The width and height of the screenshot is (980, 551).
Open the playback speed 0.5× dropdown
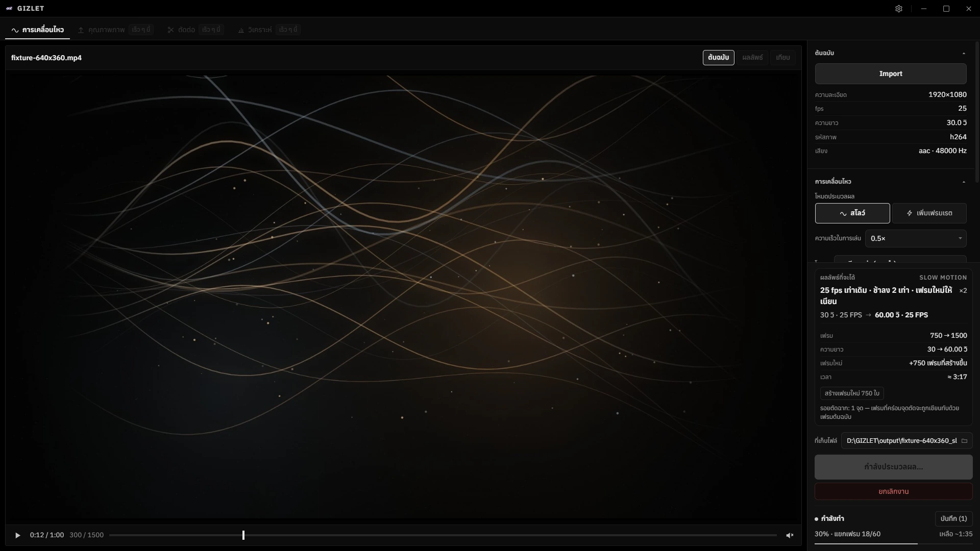coord(915,238)
